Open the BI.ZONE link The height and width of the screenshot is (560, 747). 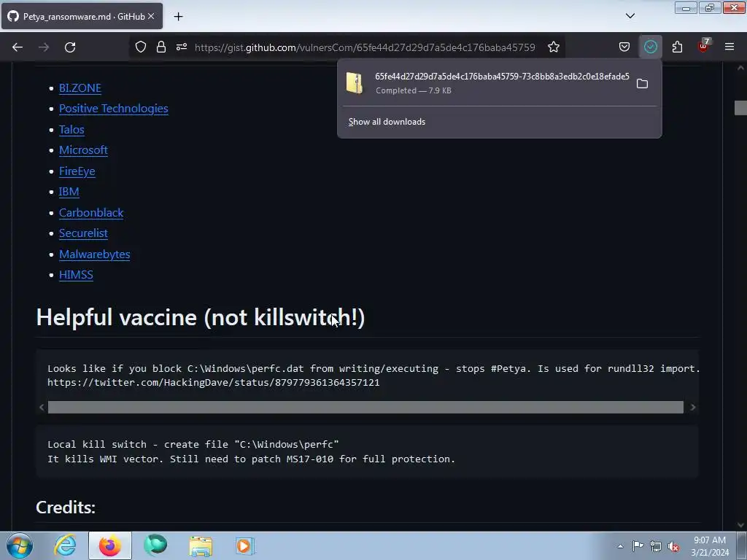click(80, 88)
